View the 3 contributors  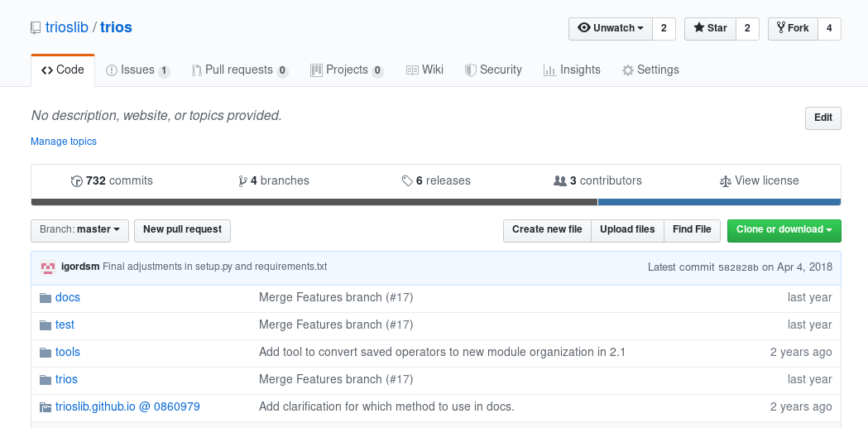[598, 181]
